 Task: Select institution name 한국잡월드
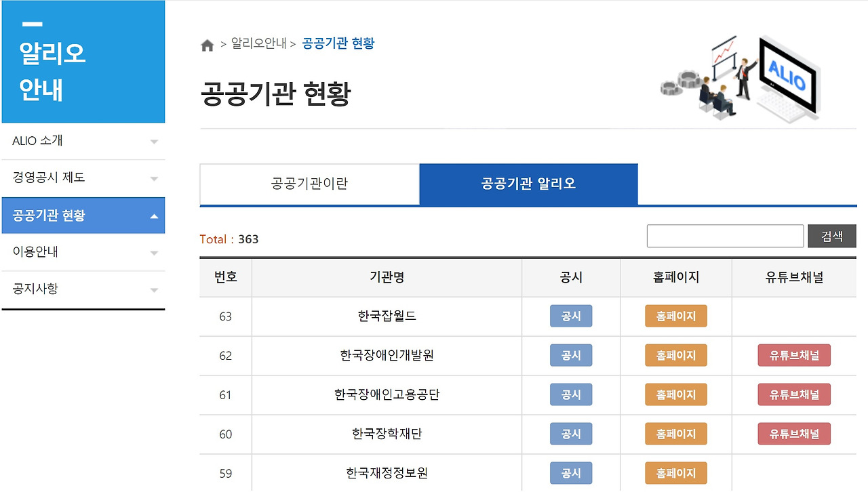pyautogui.click(x=387, y=316)
